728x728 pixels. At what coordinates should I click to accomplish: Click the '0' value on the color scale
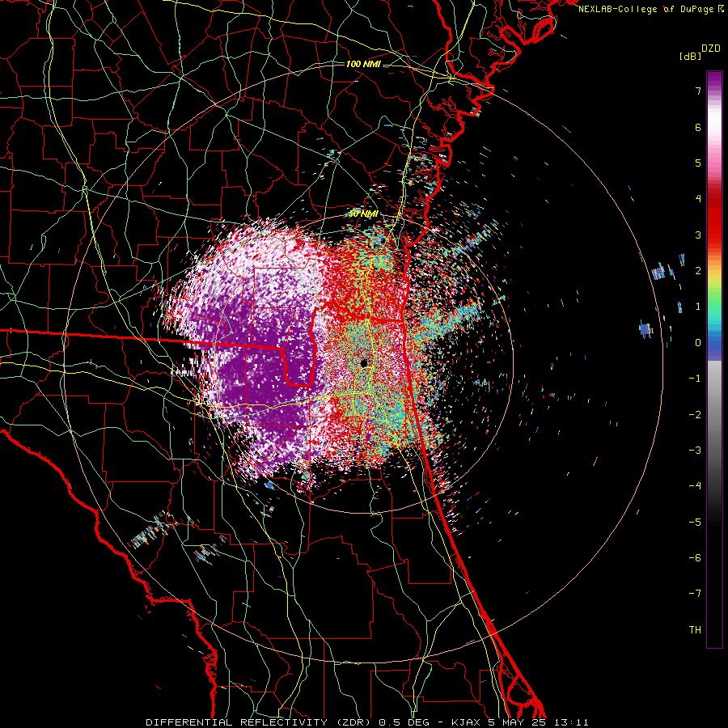click(x=698, y=343)
